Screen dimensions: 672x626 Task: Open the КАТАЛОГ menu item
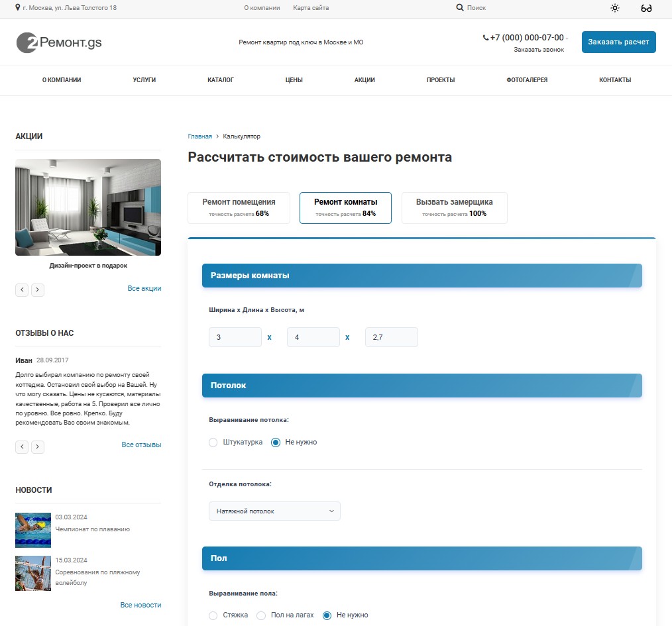(220, 79)
